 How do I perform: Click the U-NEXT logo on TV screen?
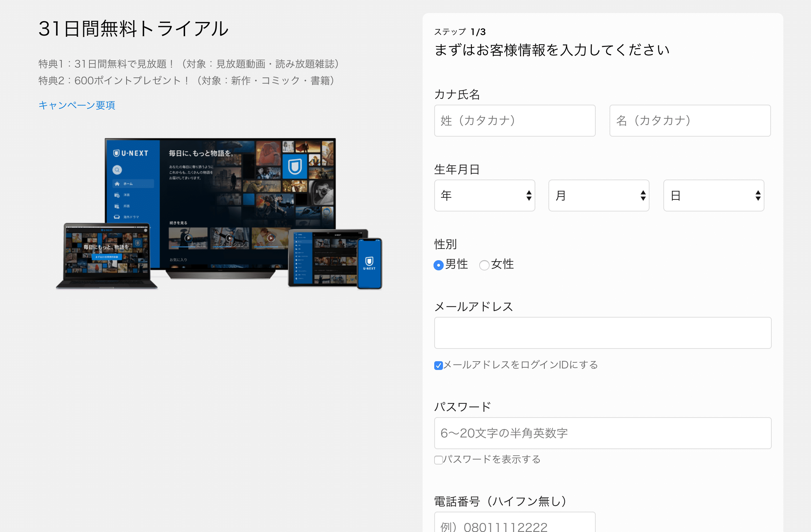[x=131, y=153]
